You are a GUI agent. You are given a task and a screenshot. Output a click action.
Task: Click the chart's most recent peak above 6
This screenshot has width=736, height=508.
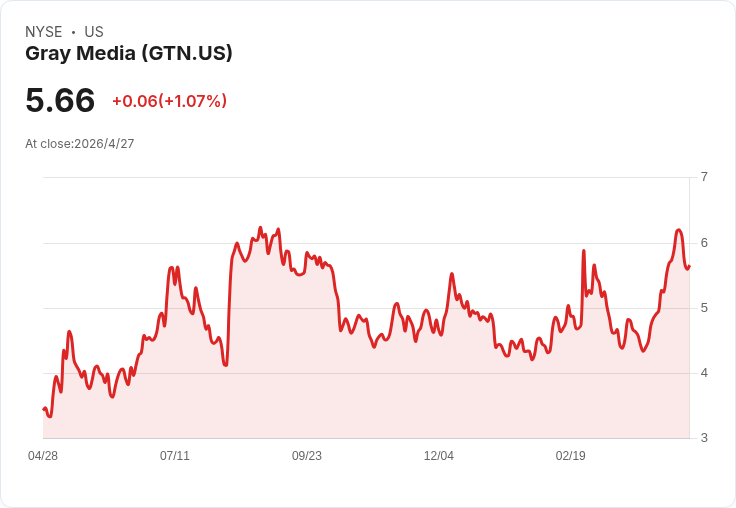[x=678, y=230]
